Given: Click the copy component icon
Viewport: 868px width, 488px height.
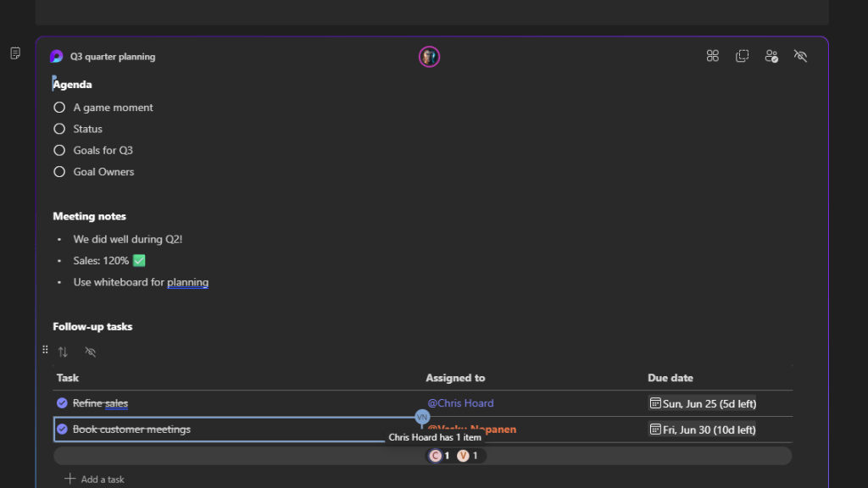Looking at the screenshot, I should [x=742, y=56].
